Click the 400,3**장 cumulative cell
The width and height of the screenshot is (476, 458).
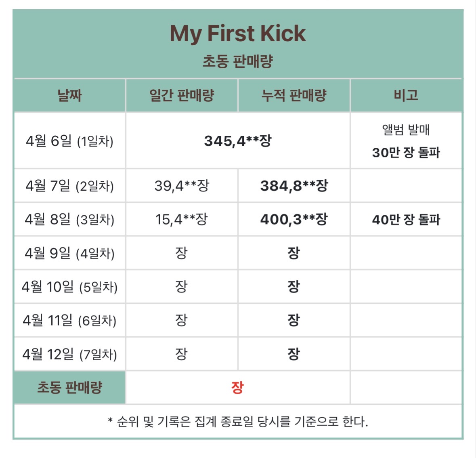click(x=294, y=219)
